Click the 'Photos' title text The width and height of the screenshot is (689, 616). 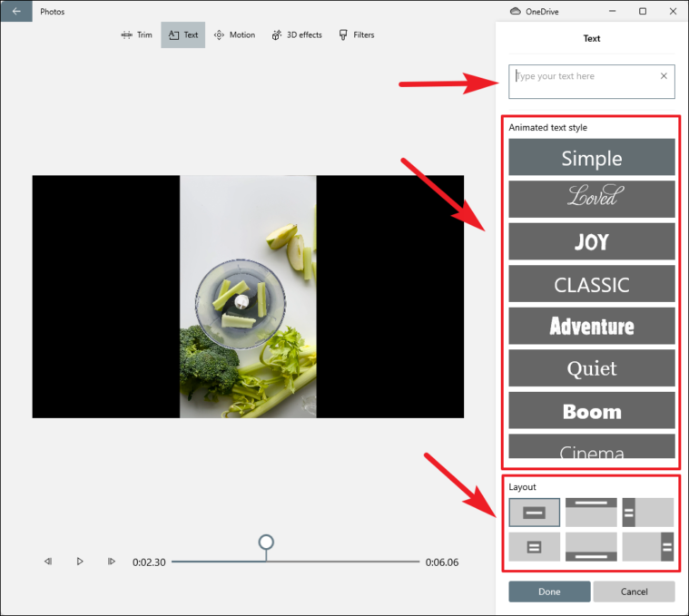[53, 12]
